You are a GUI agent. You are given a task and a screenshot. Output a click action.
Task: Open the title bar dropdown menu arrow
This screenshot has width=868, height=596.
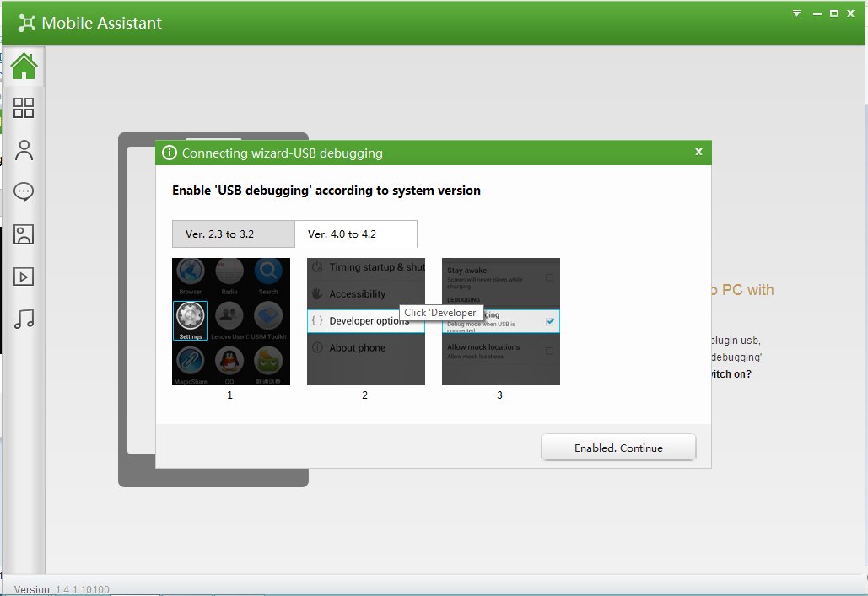796,13
